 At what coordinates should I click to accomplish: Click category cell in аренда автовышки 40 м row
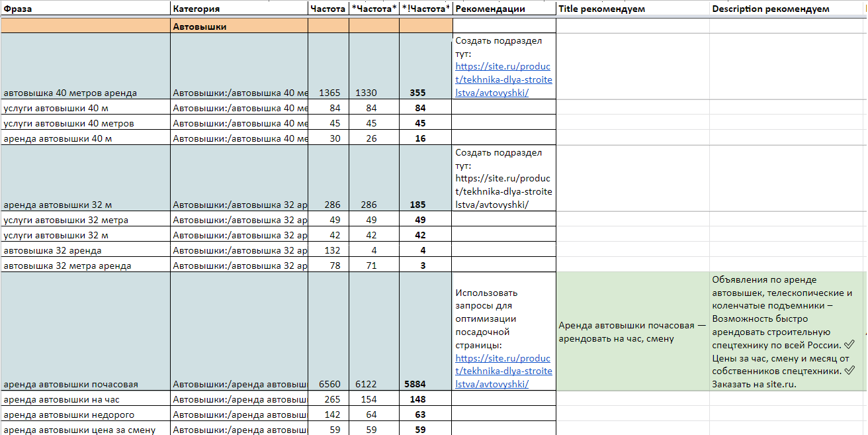[x=239, y=138]
